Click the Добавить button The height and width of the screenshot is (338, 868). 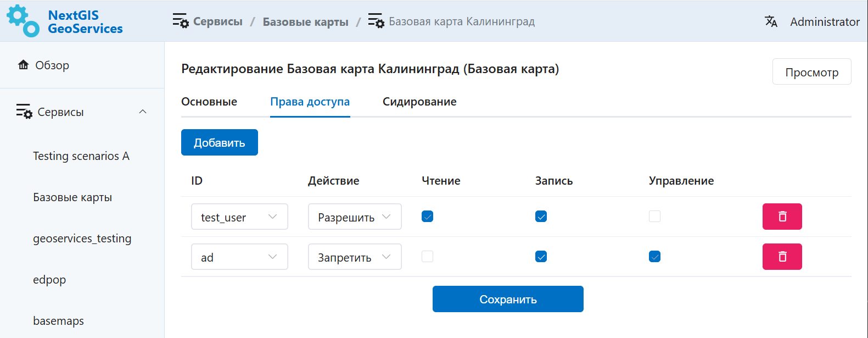(219, 142)
